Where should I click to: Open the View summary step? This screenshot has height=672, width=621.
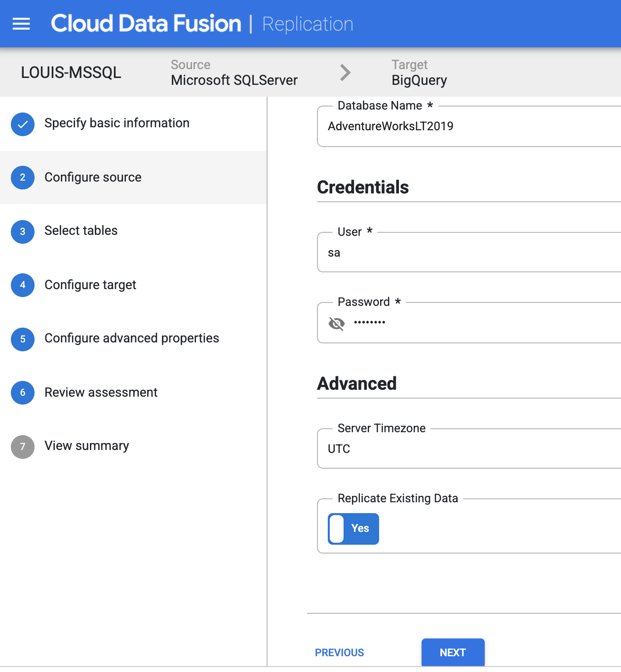coord(86,446)
